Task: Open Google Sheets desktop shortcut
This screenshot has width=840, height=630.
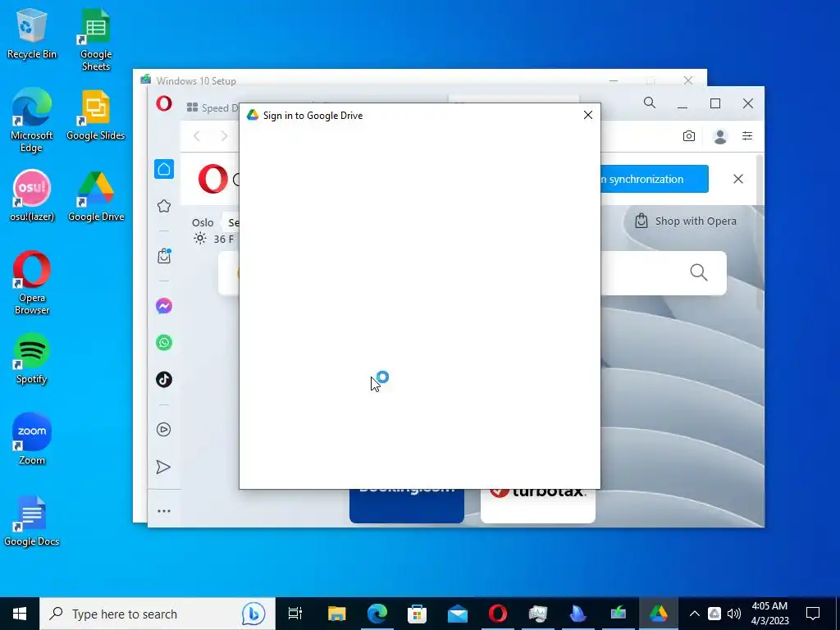Action: coord(96,41)
